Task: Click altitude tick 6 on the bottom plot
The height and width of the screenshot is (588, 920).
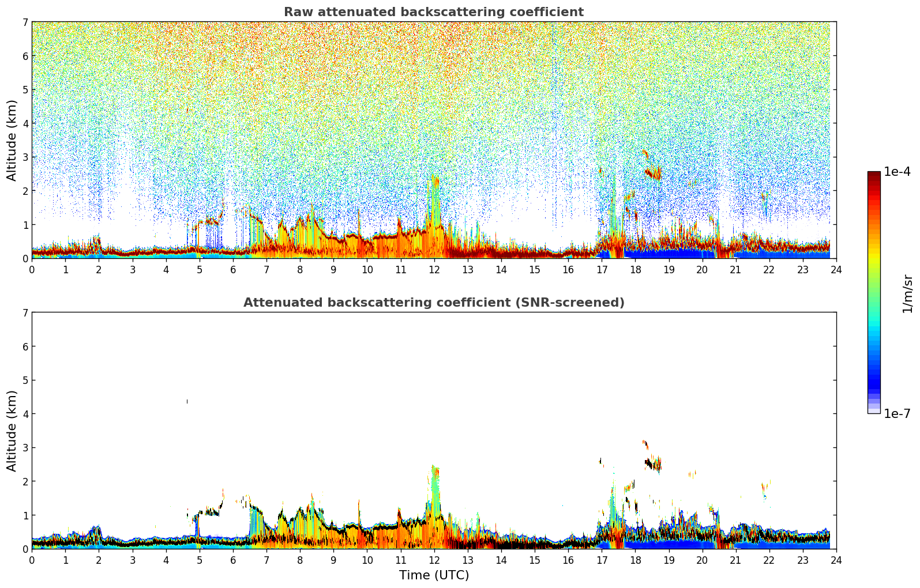Action: click(x=25, y=346)
